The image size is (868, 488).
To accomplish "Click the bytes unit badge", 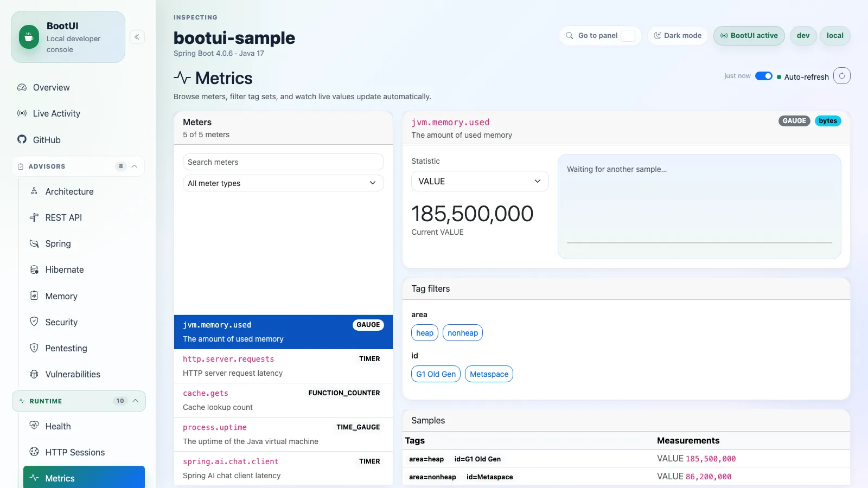I will (828, 121).
